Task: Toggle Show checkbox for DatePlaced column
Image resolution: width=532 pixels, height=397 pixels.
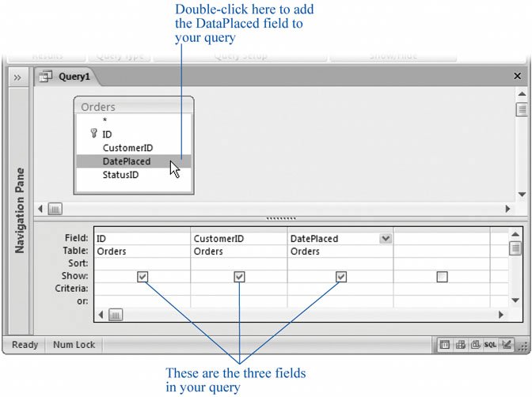Action: tap(341, 277)
